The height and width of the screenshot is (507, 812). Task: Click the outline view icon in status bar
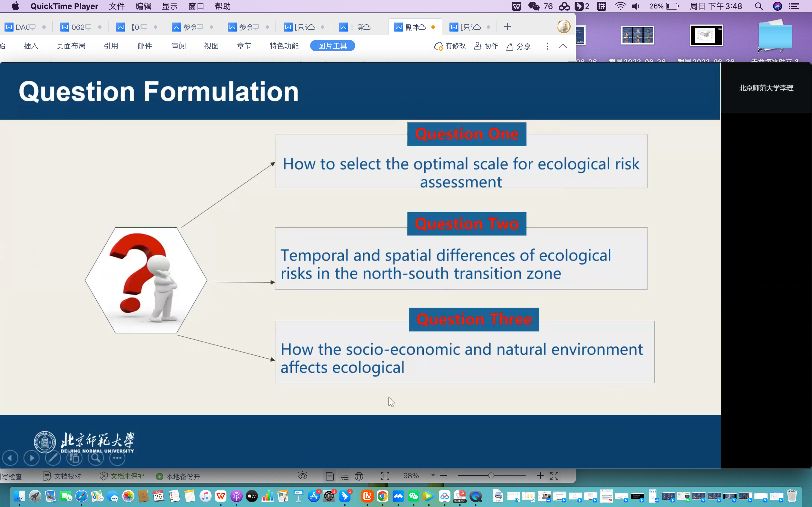click(345, 476)
